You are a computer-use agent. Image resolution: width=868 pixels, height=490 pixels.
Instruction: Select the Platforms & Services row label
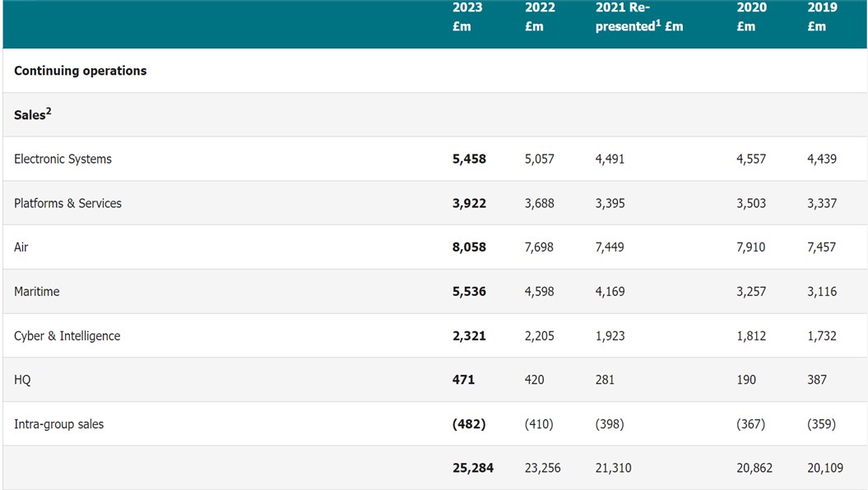[67, 204]
